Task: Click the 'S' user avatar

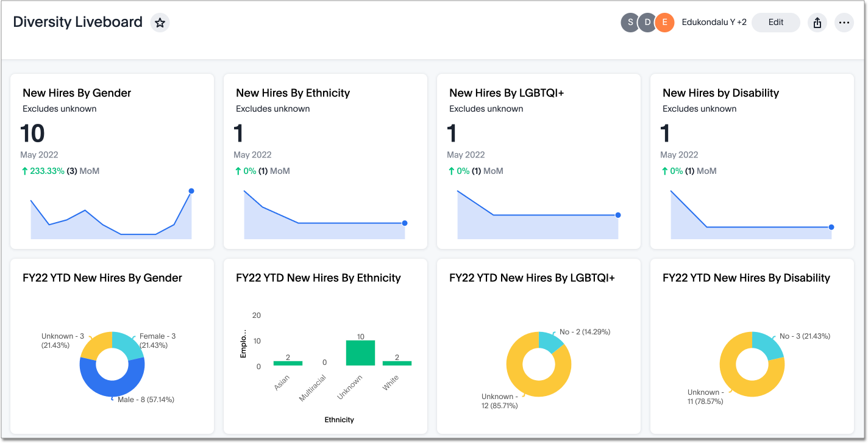Action: tap(630, 23)
